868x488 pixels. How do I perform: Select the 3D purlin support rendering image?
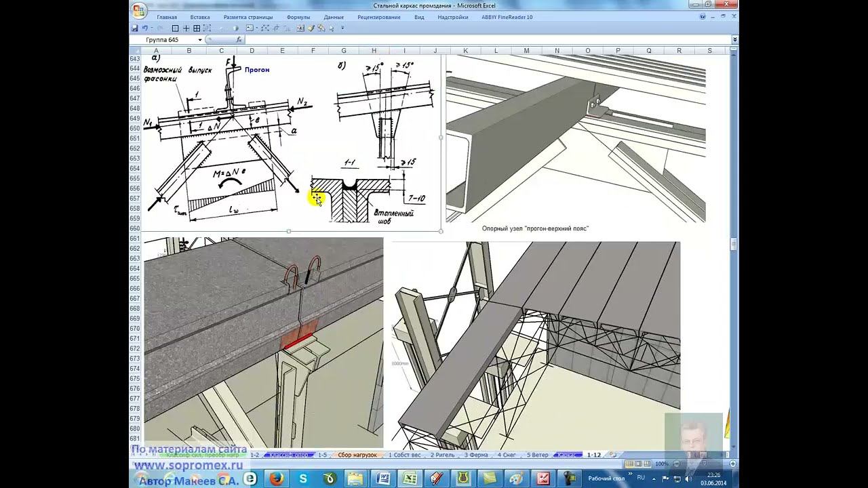(576, 139)
